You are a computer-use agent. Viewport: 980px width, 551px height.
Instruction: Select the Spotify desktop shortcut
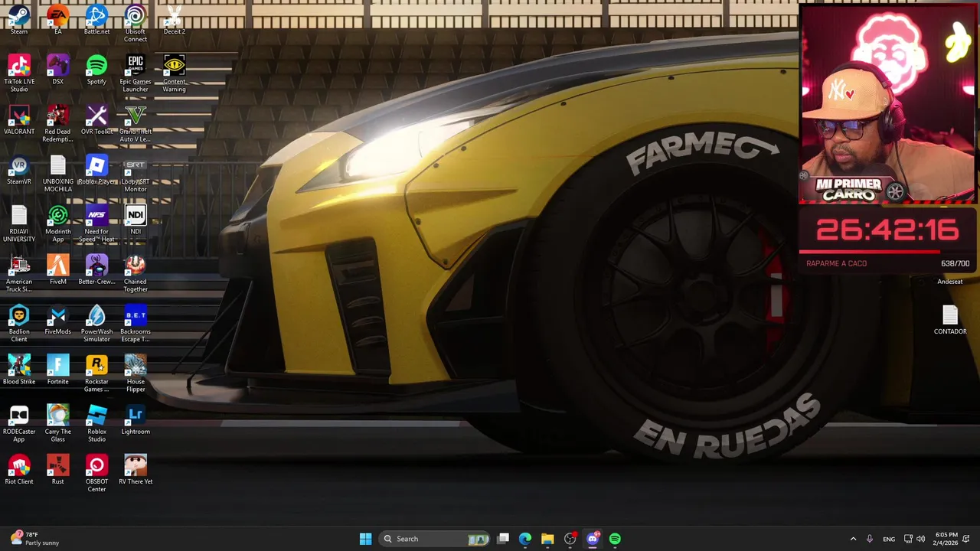point(96,70)
